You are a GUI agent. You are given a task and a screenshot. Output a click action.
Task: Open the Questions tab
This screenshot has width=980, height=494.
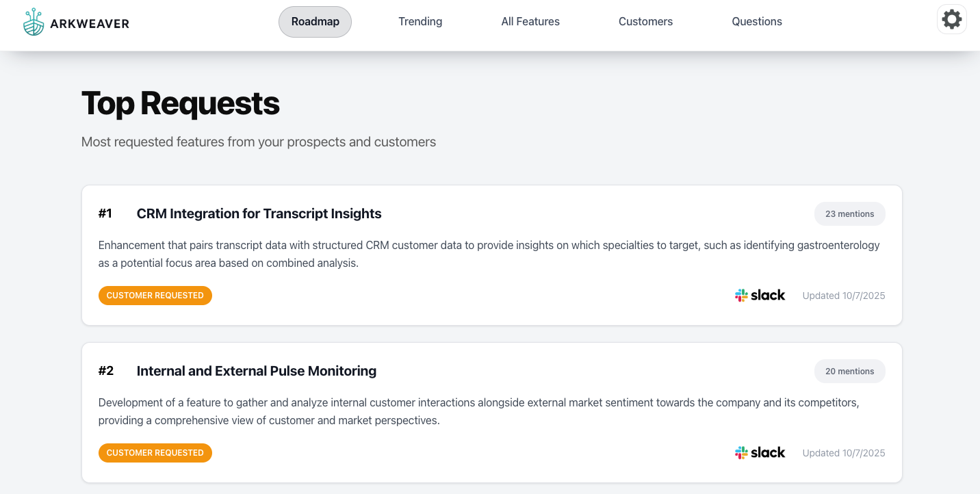tap(757, 22)
